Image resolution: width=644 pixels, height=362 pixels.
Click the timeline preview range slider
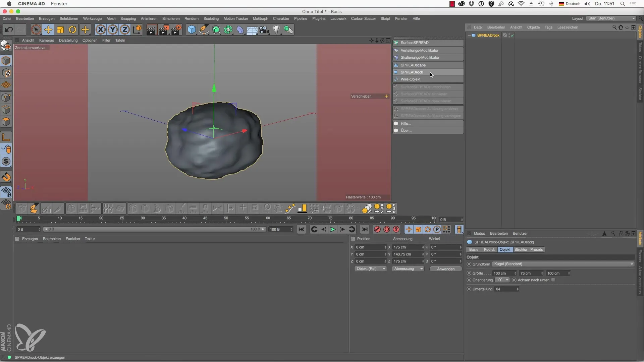point(155,230)
